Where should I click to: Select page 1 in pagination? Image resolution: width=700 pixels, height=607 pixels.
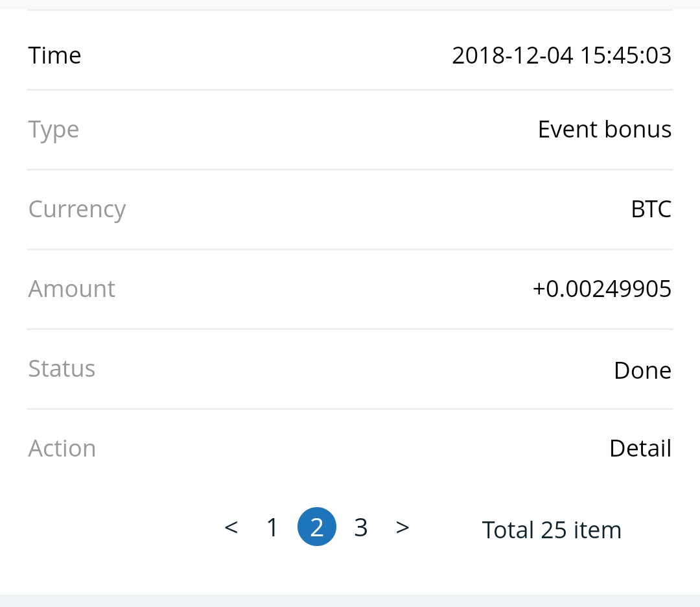pos(272,527)
